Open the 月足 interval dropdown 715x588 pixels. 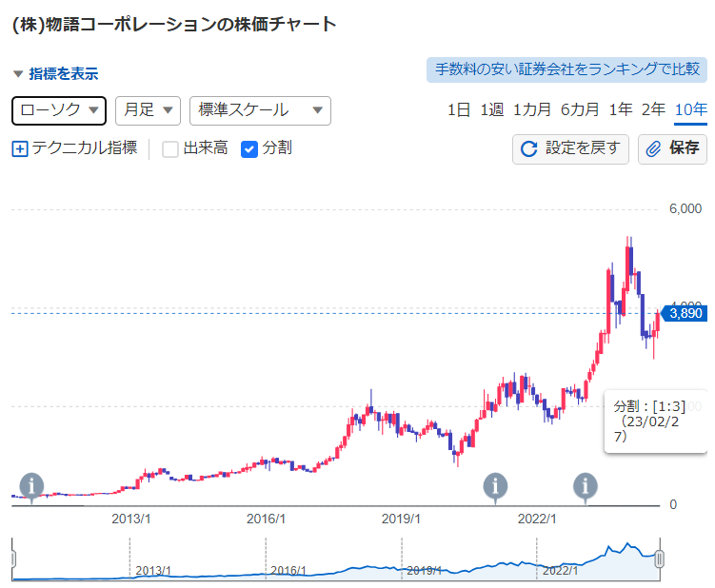pyautogui.click(x=149, y=110)
